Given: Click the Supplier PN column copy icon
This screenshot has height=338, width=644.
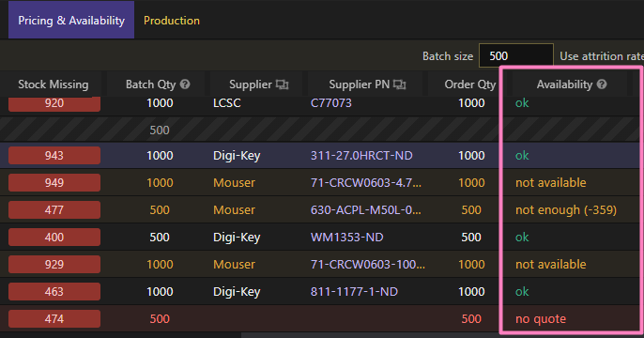Looking at the screenshot, I should (x=399, y=84).
